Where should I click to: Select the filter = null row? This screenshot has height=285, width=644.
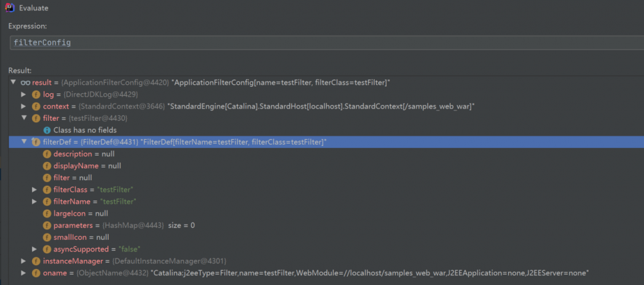tap(73, 178)
